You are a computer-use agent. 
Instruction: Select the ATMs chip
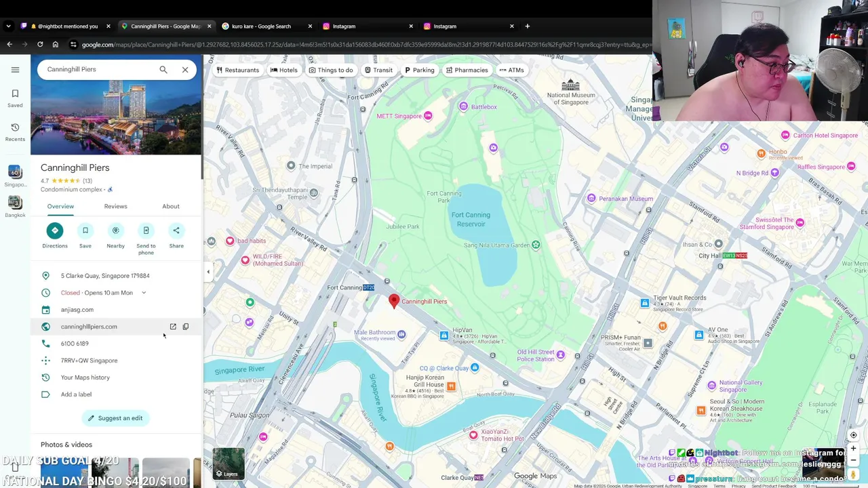511,70
